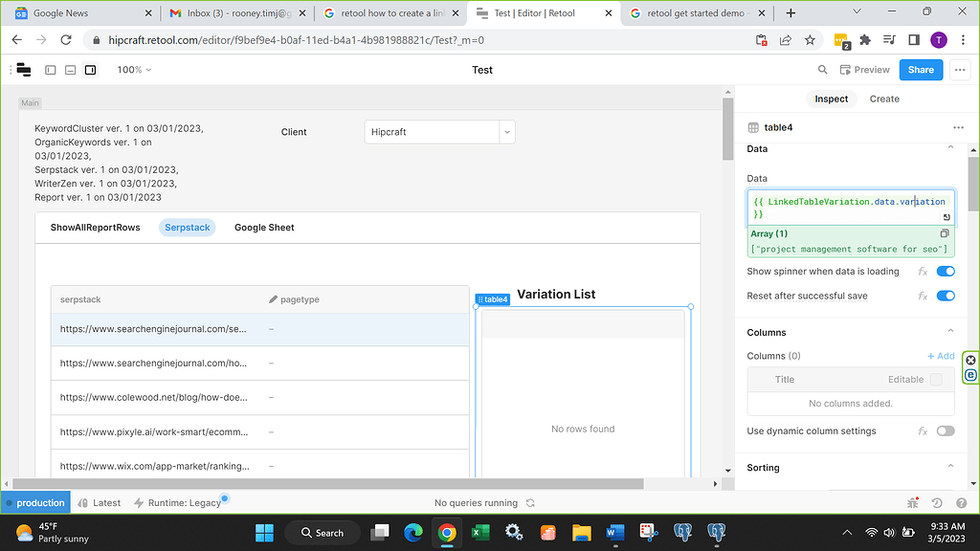Toggle the left panel layout icon

51,70
